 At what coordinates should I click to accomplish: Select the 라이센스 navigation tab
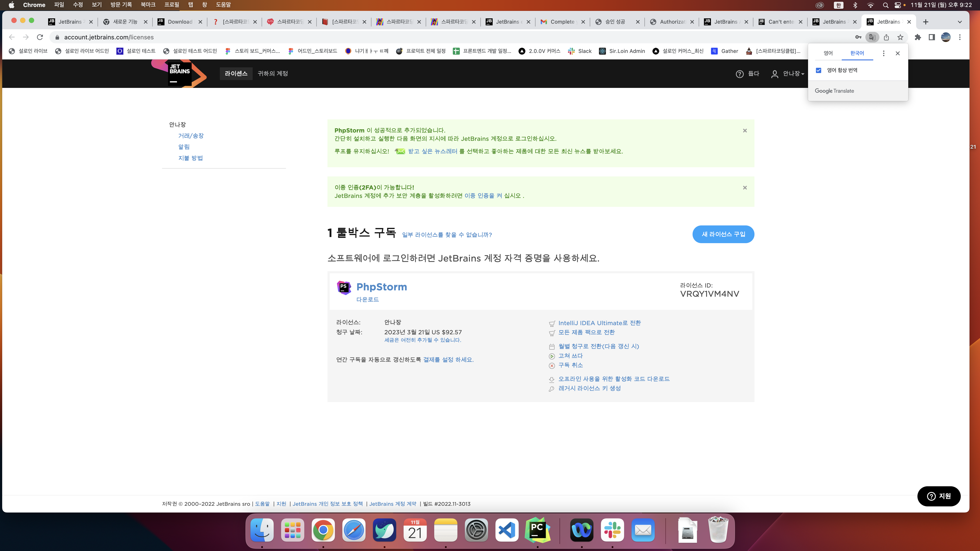click(x=236, y=73)
